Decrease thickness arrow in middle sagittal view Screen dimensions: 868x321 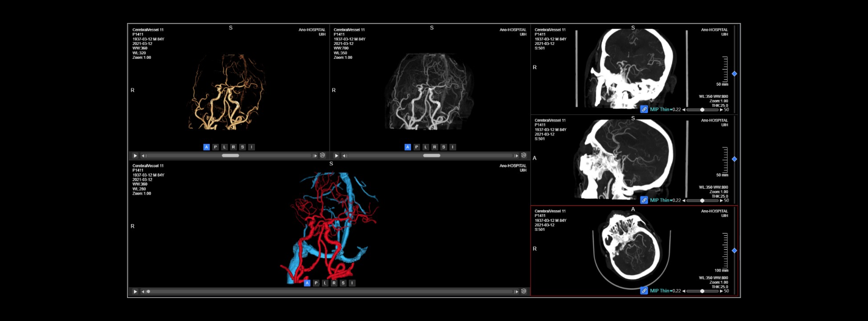[x=684, y=201]
